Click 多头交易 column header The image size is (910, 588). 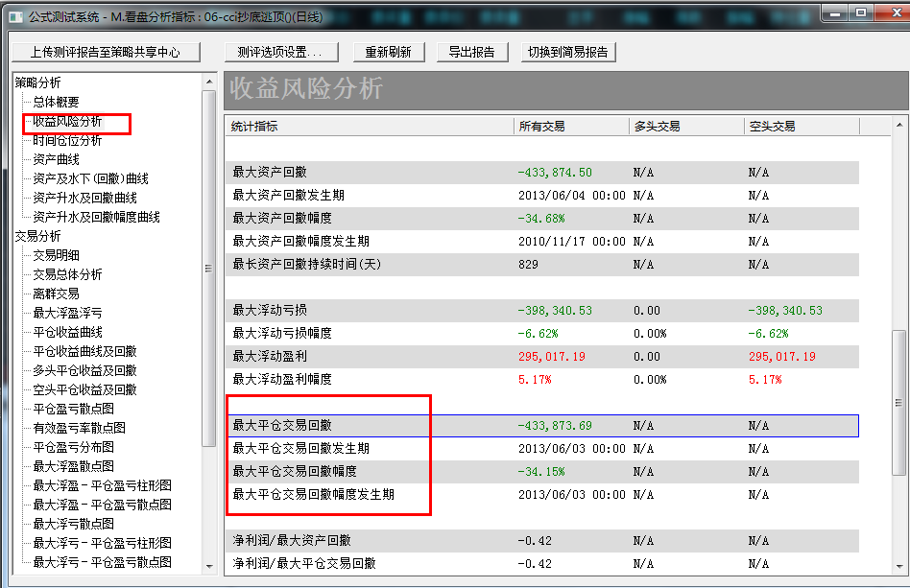click(x=686, y=126)
